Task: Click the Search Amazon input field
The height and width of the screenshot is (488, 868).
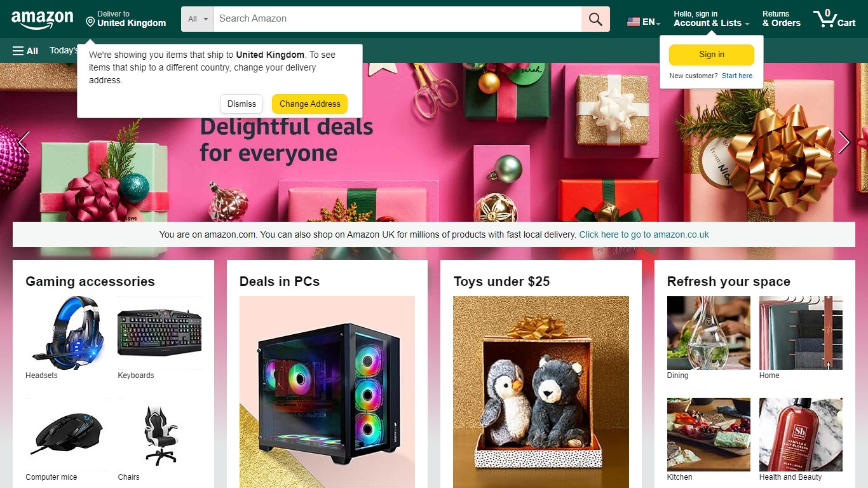Action: click(x=397, y=19)
